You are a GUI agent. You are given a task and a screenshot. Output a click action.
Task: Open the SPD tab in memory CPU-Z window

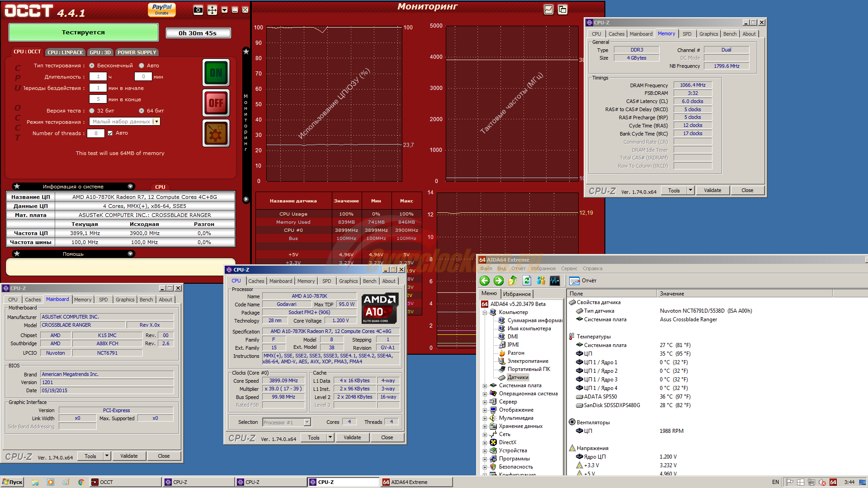pos(687,34)
